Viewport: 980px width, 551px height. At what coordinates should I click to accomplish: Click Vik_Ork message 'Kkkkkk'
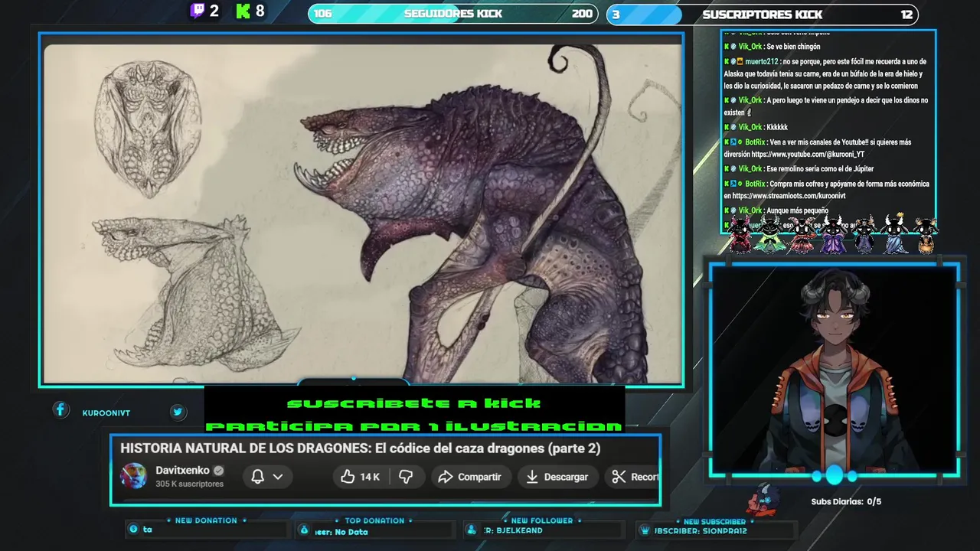(x=777, y=127)
